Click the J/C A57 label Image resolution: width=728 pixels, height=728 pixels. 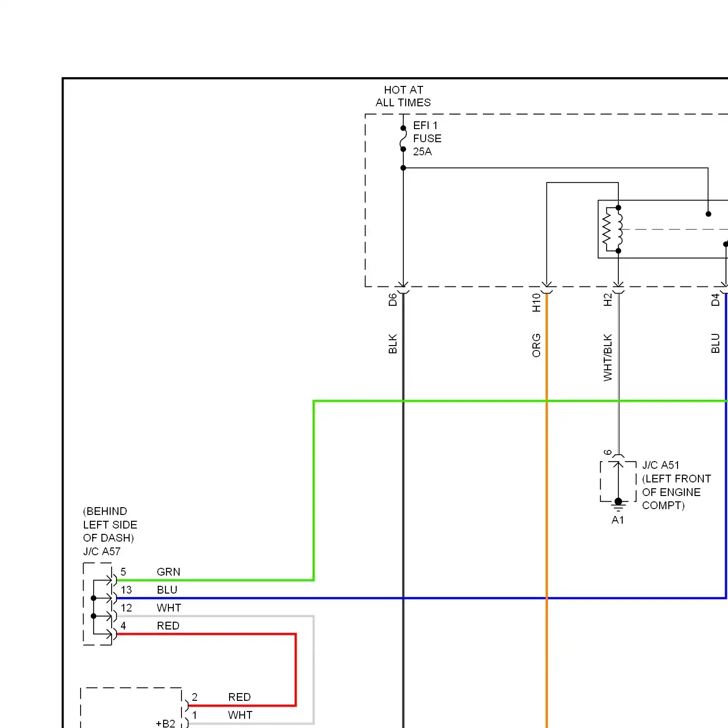tap(102, 551)
